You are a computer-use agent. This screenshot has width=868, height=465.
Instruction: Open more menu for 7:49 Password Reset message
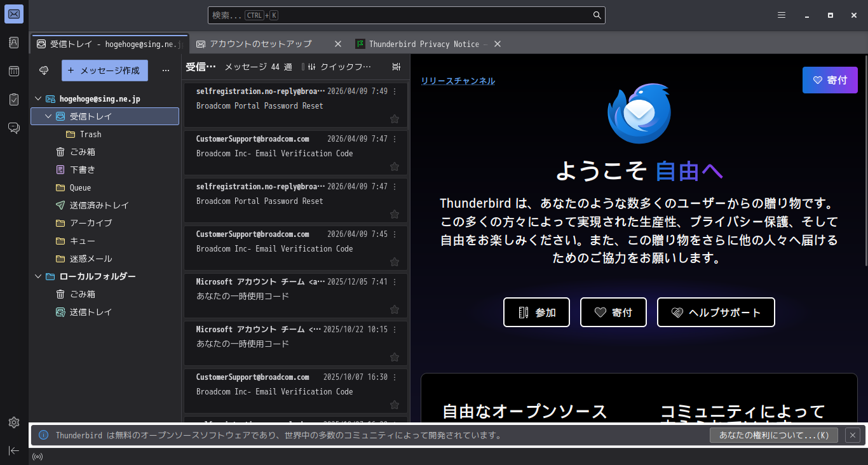pos(395,91)
